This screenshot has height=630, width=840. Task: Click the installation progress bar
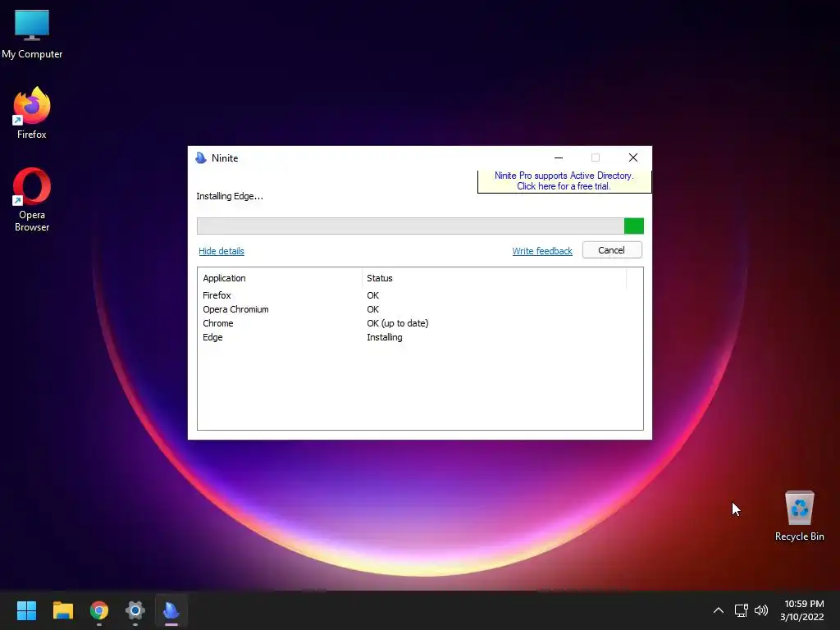(420, 226)
